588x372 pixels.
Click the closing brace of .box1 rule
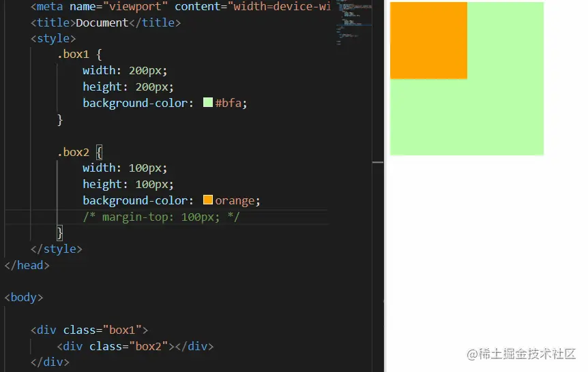click(x=59, y=120)
